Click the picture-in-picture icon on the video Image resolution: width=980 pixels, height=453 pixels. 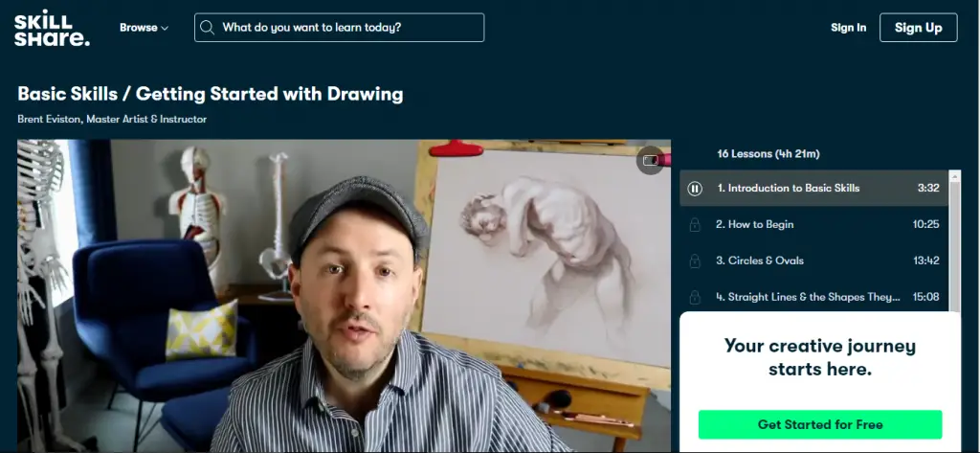pos(650,160)
